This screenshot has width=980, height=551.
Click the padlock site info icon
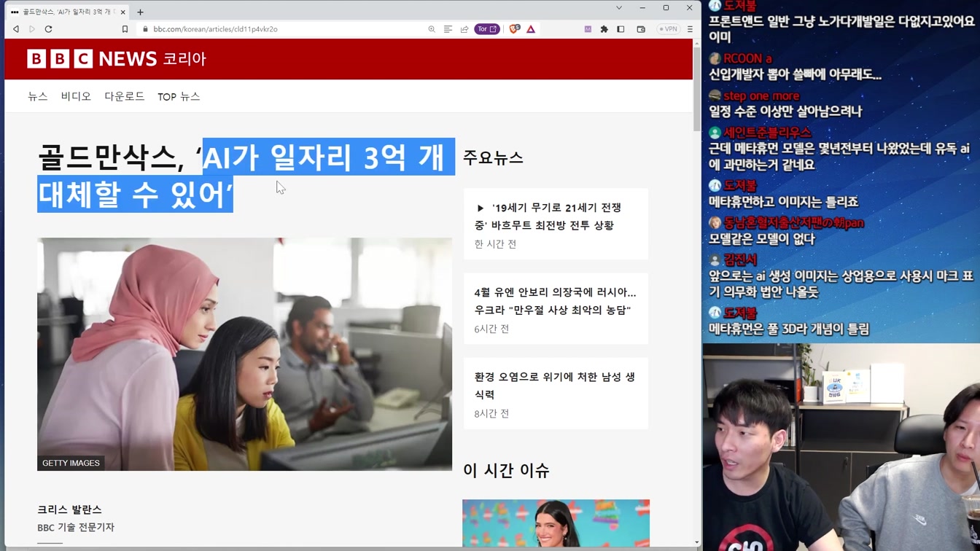point(145,29)
